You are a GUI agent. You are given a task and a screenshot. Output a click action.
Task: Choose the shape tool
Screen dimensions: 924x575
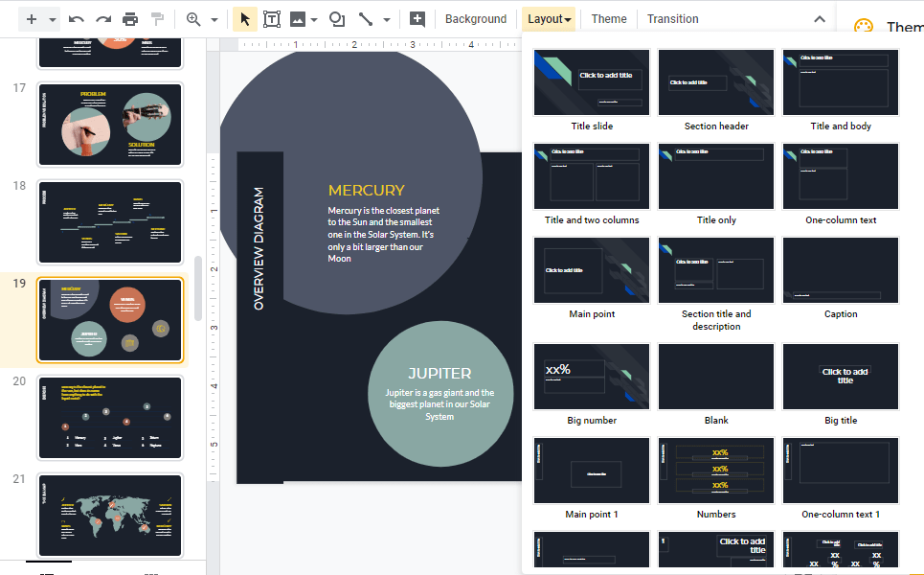tap(337, 18)
